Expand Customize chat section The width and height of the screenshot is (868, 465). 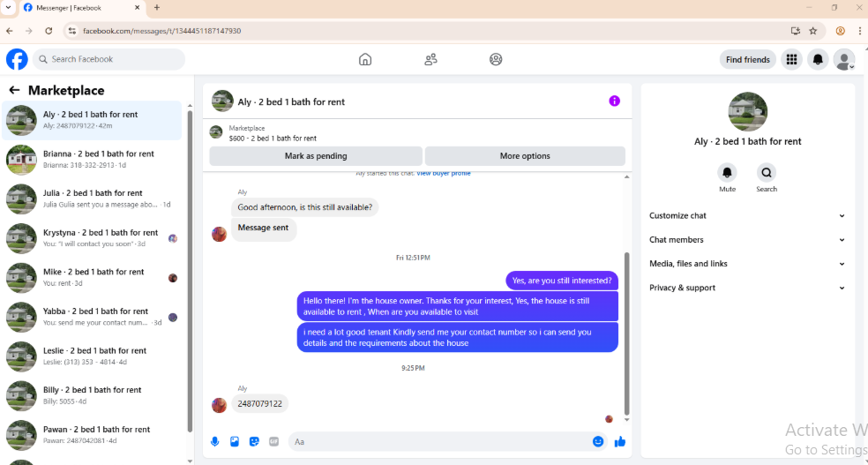point(747,216)
